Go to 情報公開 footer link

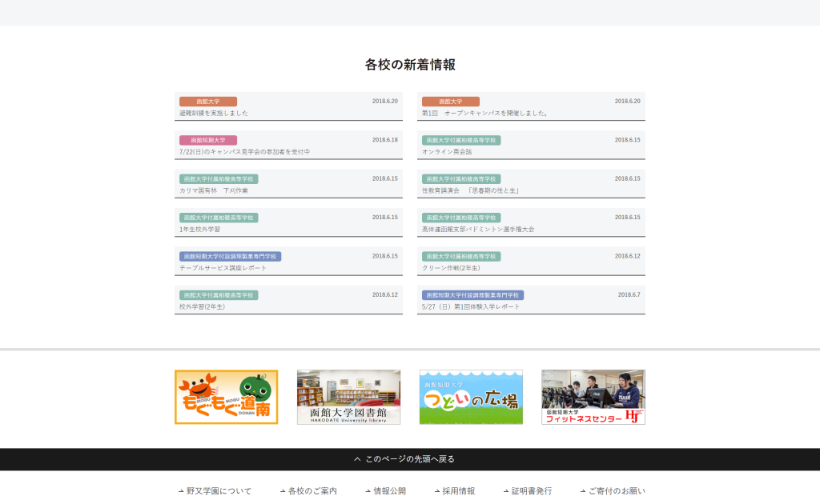point(385,491)
